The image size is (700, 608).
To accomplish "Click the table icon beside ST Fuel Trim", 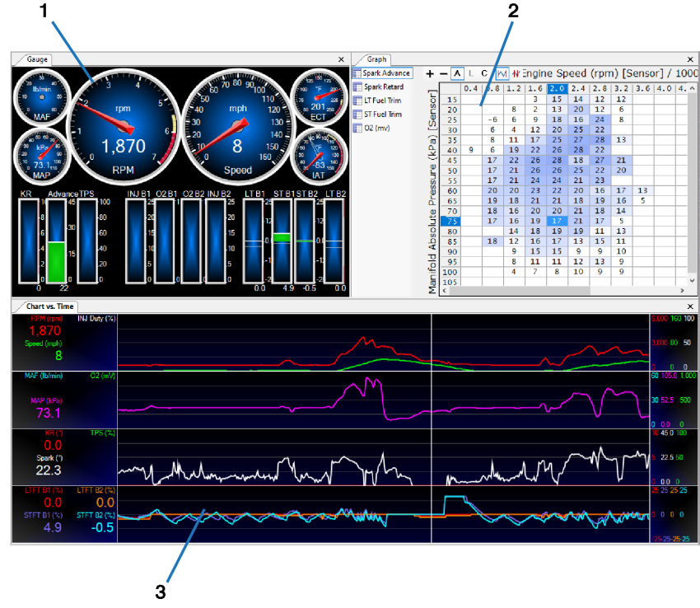I will [x=357, y=115].
